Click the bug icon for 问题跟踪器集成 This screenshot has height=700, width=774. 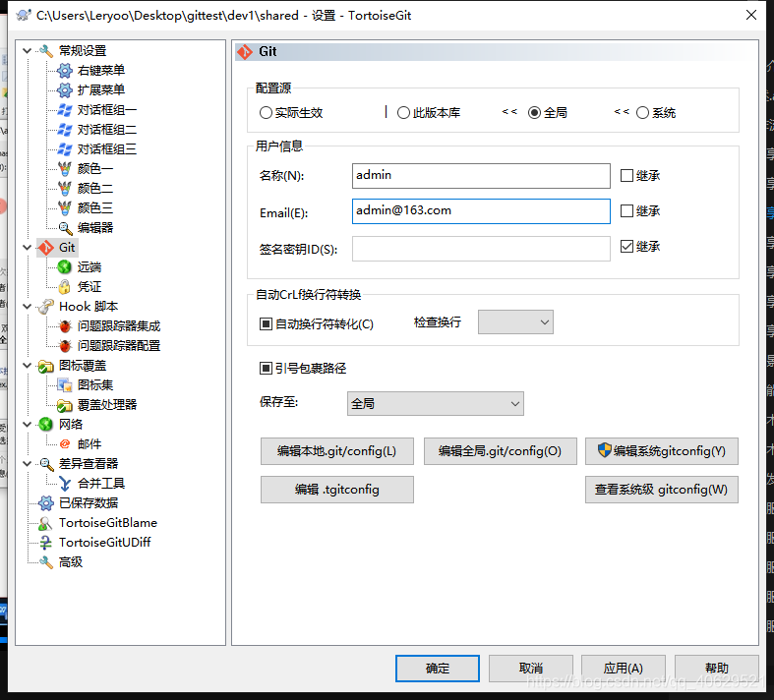(x=65, y=326)
